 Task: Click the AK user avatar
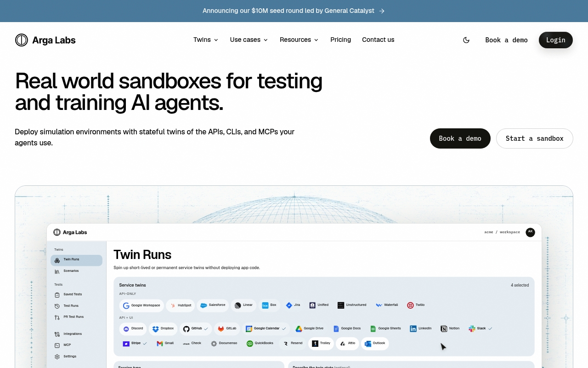point(530,232)
